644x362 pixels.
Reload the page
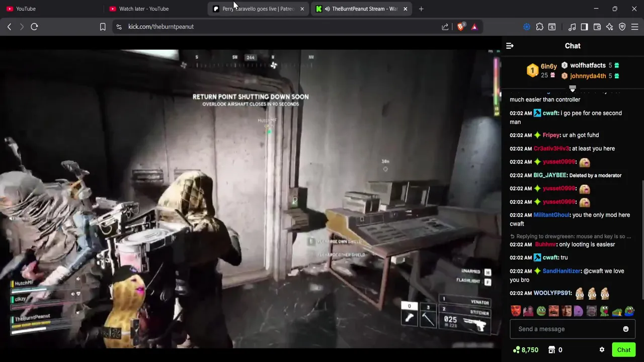34,27
